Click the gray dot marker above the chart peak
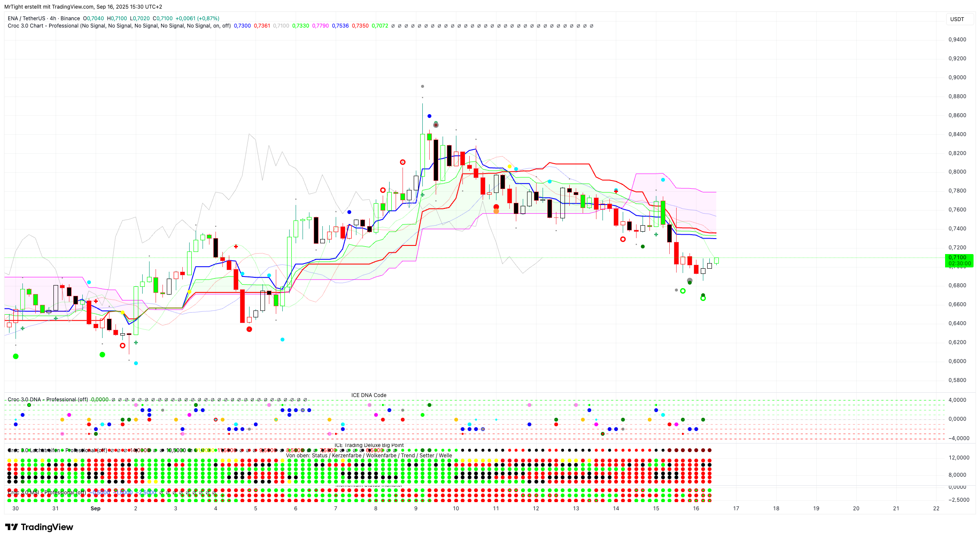980x540 pixels. click(422, 87)
